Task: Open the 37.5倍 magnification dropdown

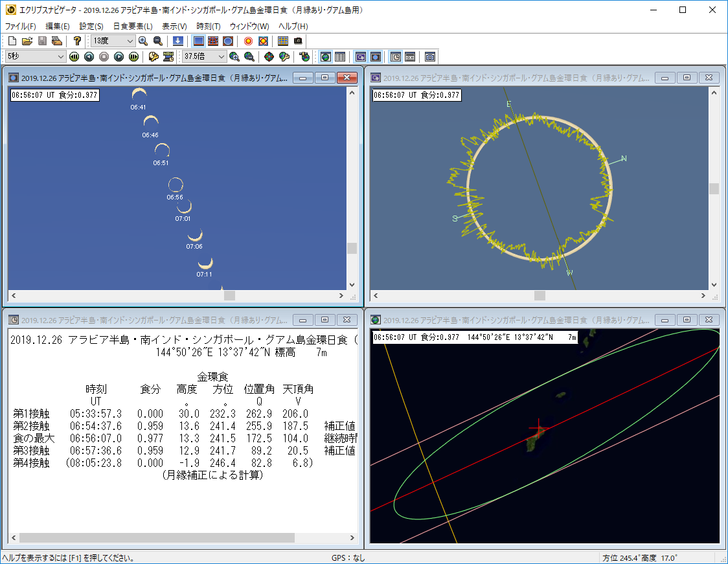Action: point(222,56)
